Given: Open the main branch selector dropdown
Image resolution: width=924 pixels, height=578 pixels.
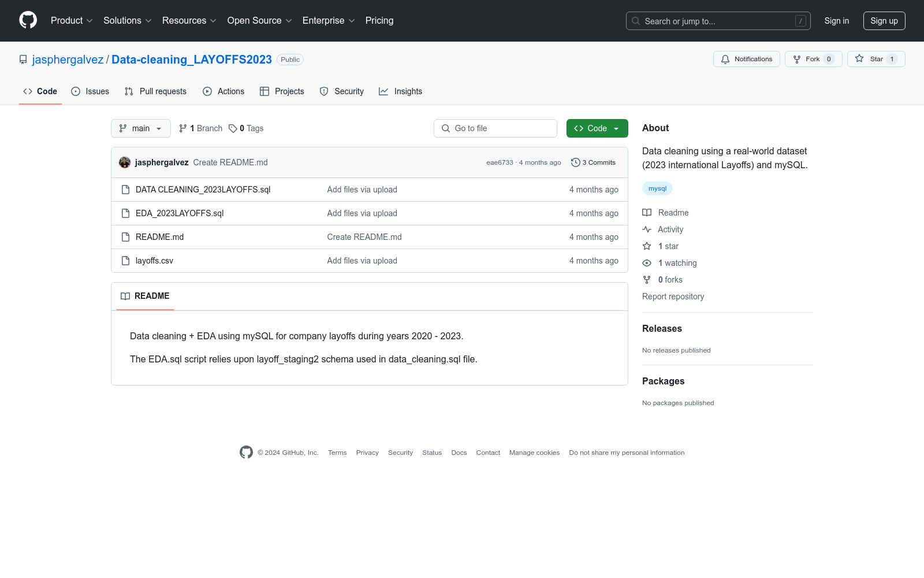Looking at the screenshot, I should coord(141,128).
